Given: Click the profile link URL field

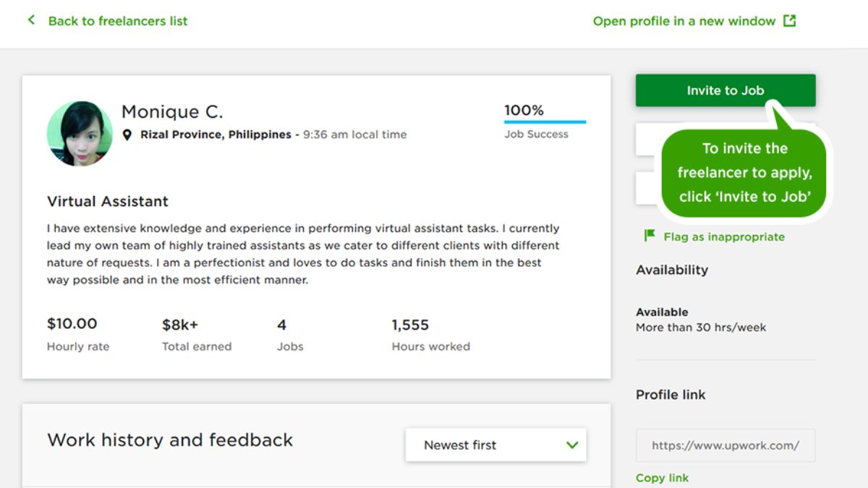Looking at the screenshot, I should pyautogui.click(x=725, y=445).
